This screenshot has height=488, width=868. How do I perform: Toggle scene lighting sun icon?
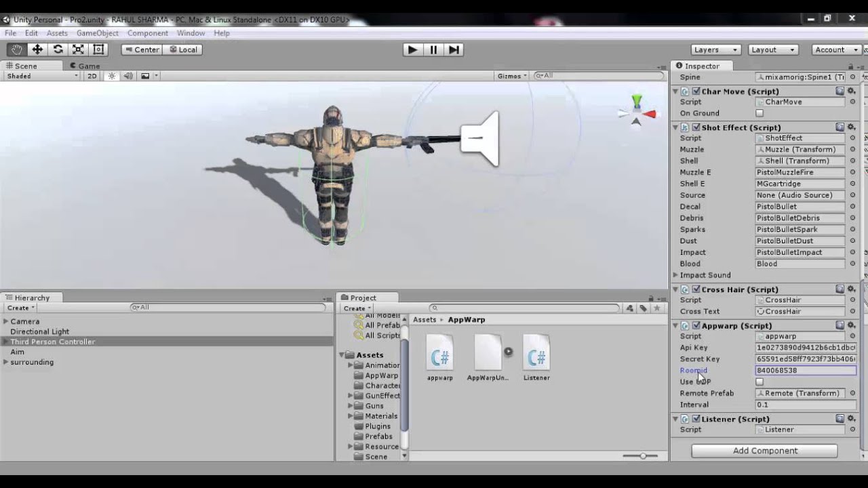112,76
